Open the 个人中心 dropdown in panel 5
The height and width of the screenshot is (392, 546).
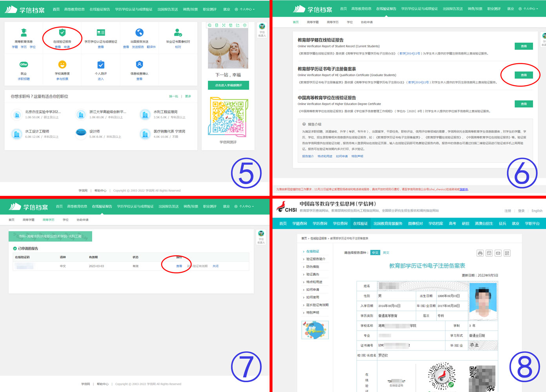pyautogui.click(x=245, y=9)
